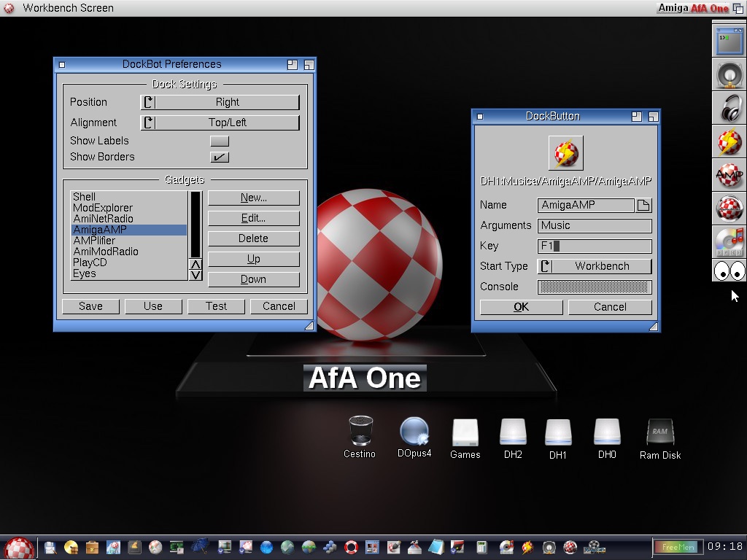Open DOpus4 desktop icon
The width and height of the screenshot is (747, 560).
coord(414,431)
